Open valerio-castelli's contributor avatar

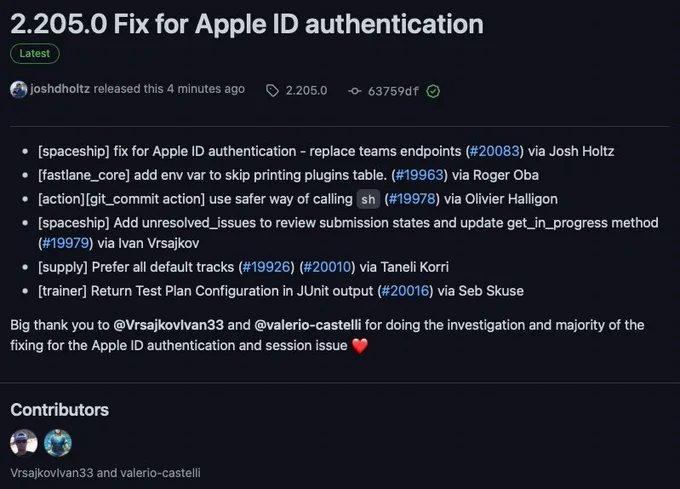(x=58, y=443)
